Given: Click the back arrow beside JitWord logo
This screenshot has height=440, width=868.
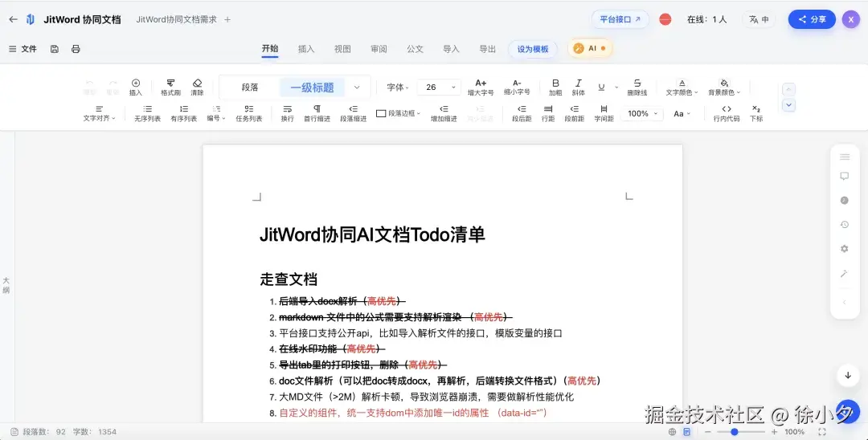Looking at the screenshot, I should click(x=14, y=19).
